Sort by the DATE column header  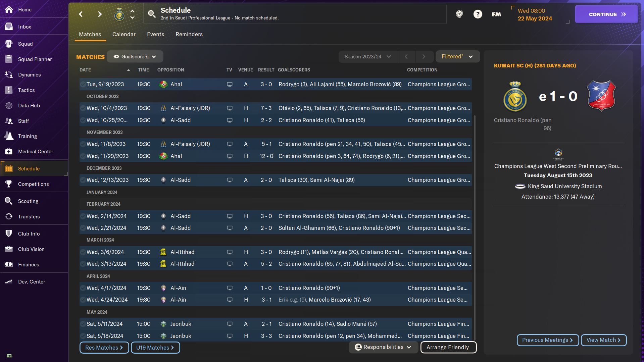85,70
